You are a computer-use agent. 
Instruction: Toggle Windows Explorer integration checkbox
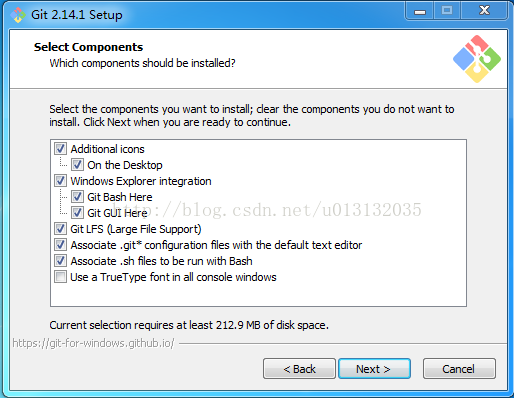60,181
